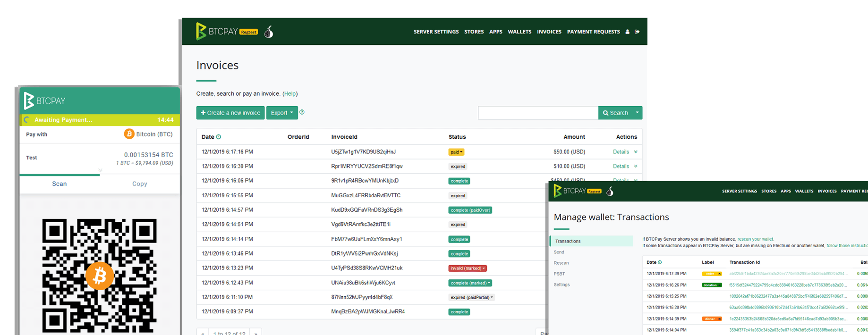
Task: Click in the invoice search input field
Action: pyautogui.click(x=538, y=113)
